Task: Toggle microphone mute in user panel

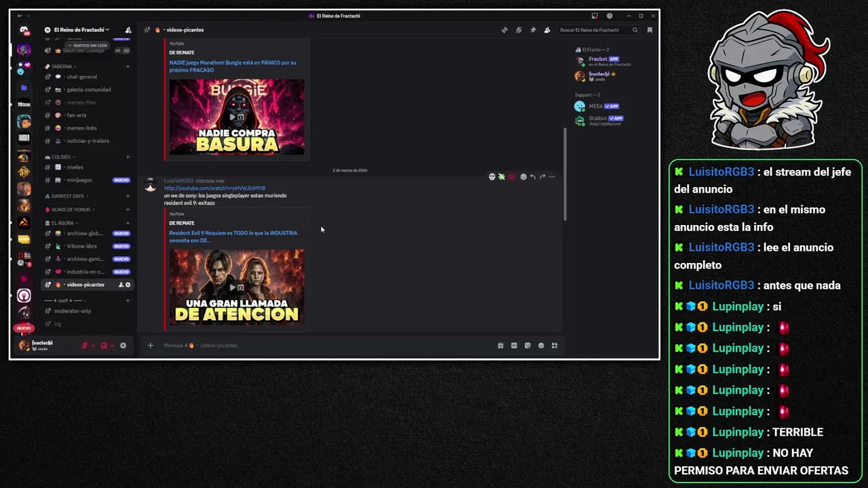Action: (85, 346)
